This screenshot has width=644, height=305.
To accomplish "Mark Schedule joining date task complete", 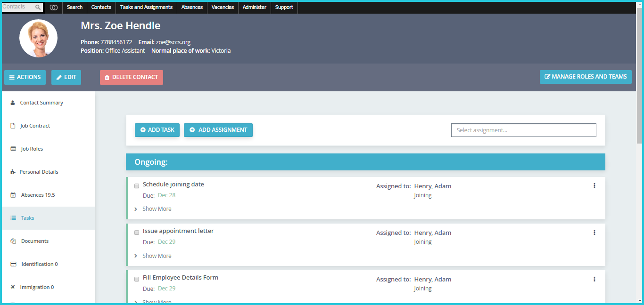I will click(137, 186).
